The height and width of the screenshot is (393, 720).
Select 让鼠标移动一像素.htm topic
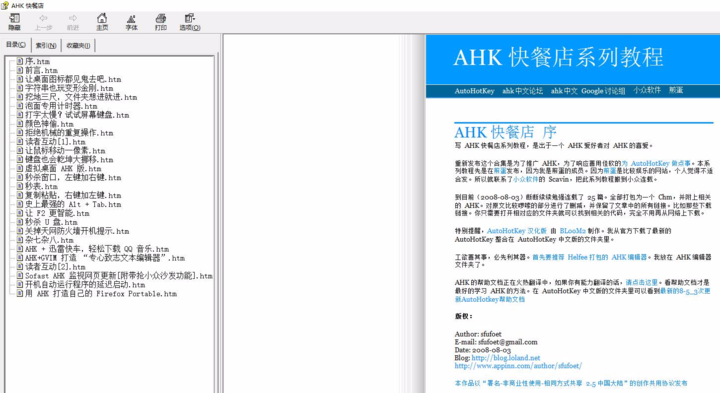[65, 151]
